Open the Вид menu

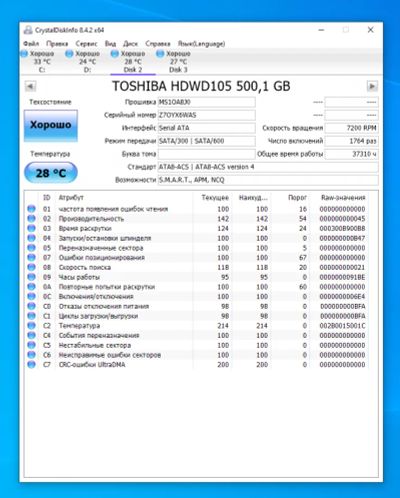pos(110,44)
